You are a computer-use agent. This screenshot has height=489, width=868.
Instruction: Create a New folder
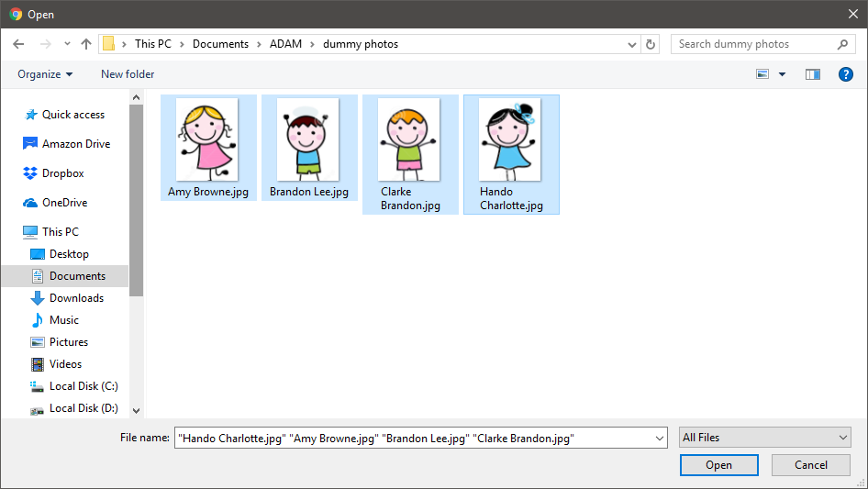point(128,74)
